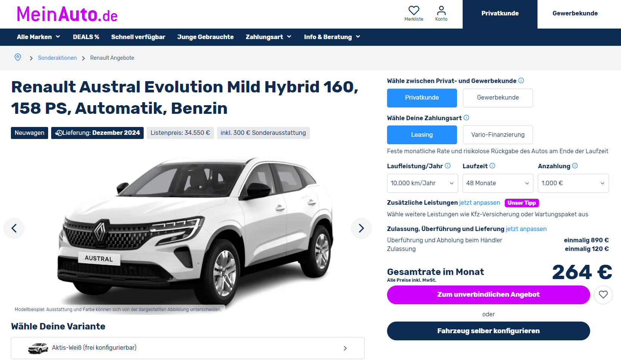Viewport: 621px width, 364px height.
Task: Click Zum unverbindlichen Angebot button
Action: click(x=488, y=295)
